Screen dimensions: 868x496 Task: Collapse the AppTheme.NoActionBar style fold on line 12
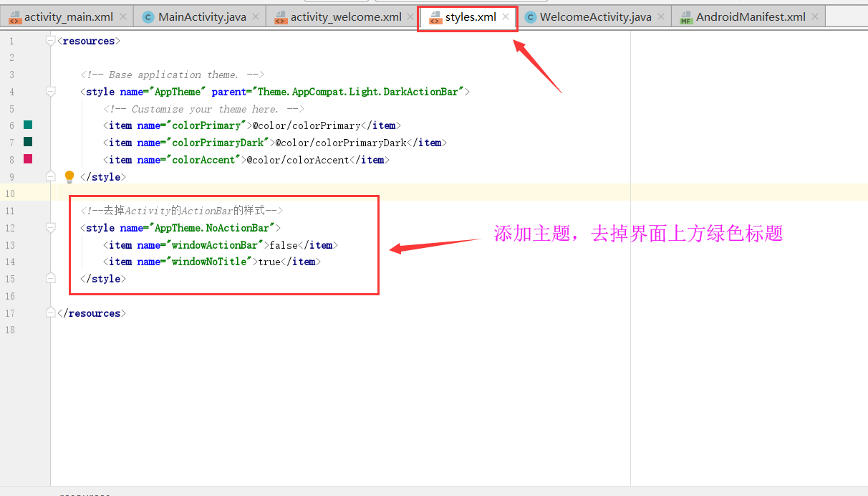coord(51,228)
